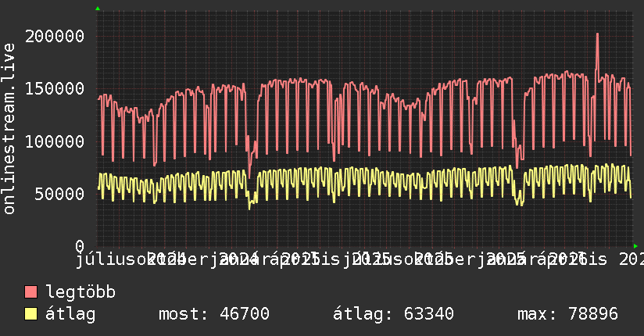
Task: Click the átlag: 63340 statistic
Action: point(393,314)
